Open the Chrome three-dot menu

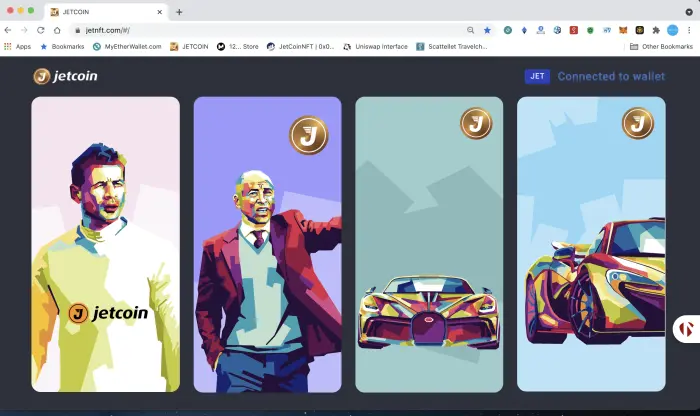(x=689, y=30)
